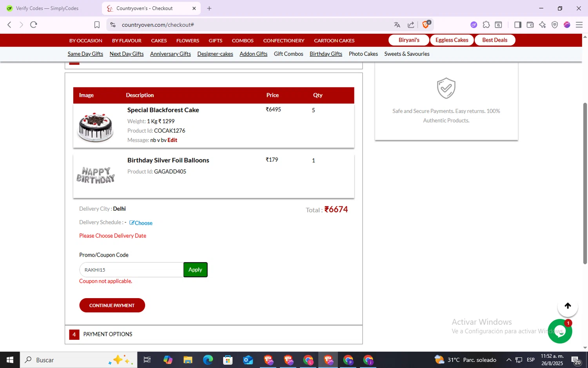Open FLOWERS menu

[x=188, y=40]
